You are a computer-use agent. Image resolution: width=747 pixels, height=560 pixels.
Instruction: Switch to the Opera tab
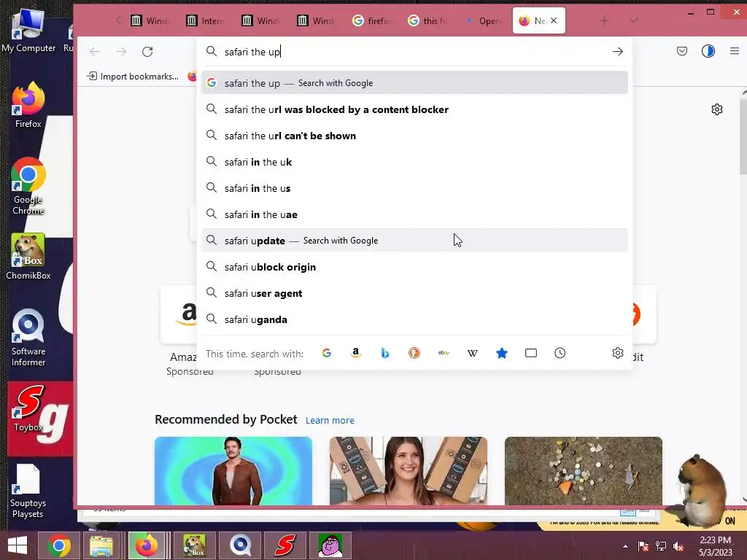point(483,21)
